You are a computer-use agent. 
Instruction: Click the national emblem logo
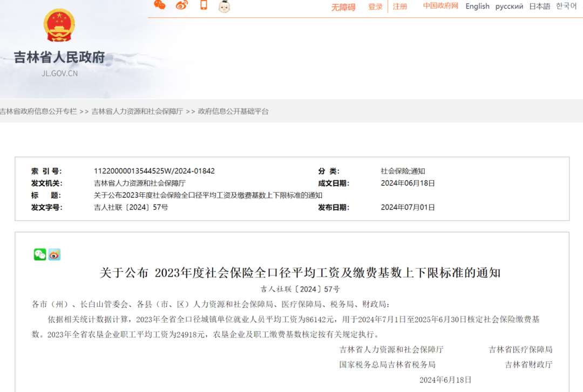click(59, 26)
